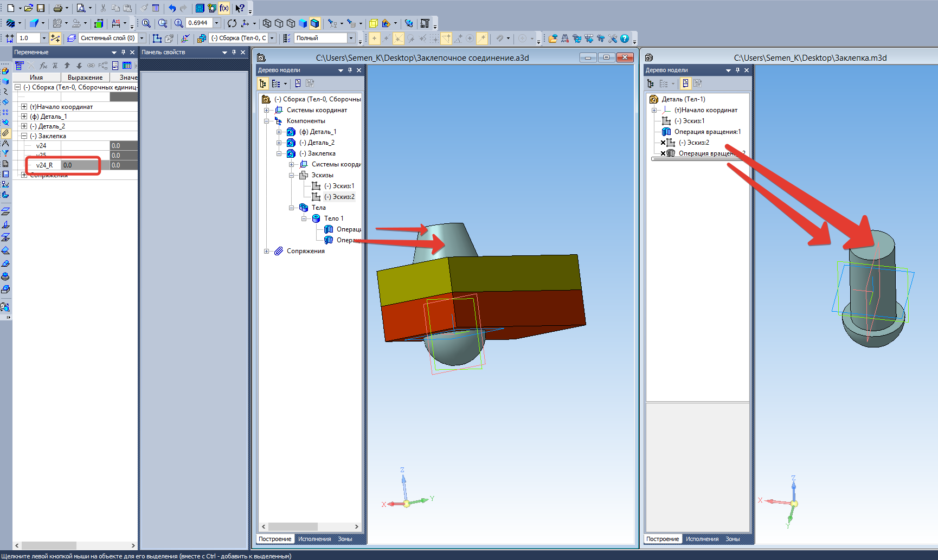
Task: Open the help question mark icon
Action: coord(625,38)
